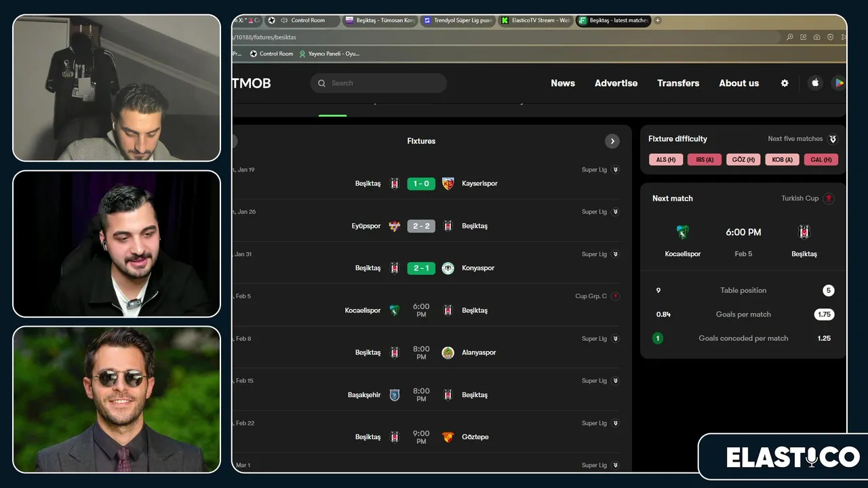Click GÖZ (H) difficulty chip
The image size is (868, 488).
pyautogui.click(x=743, y=160)
